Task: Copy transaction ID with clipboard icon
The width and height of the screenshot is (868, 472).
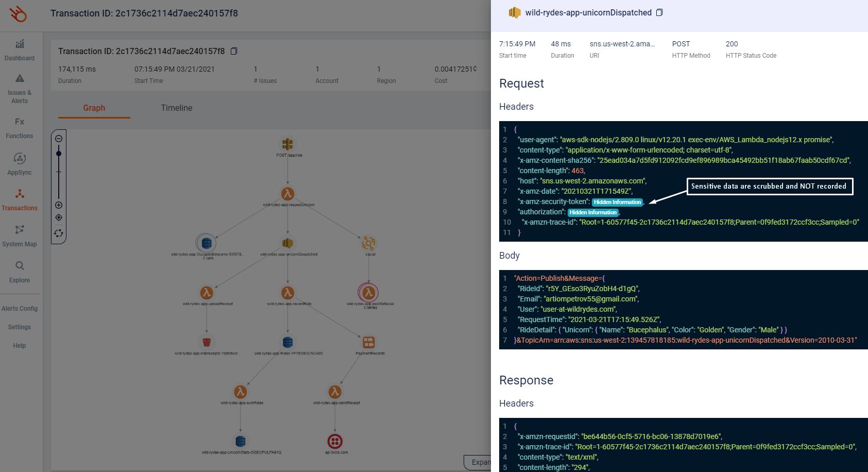Action: tap(234, 51)
